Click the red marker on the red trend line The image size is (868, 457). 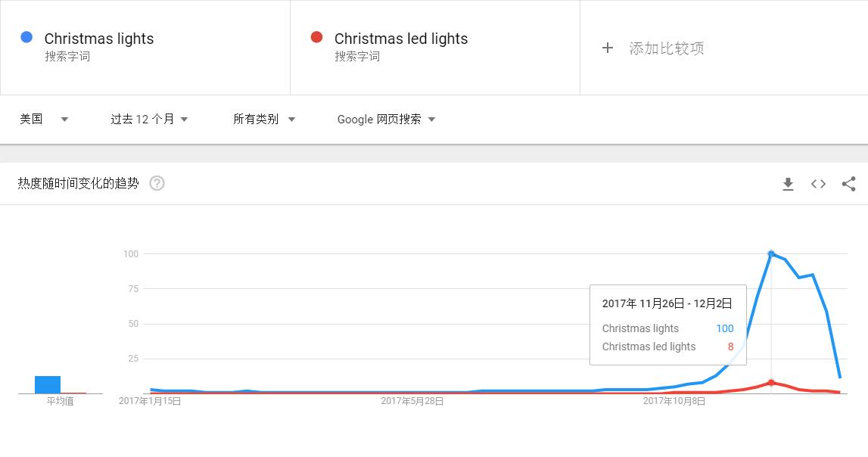point(771,383)
